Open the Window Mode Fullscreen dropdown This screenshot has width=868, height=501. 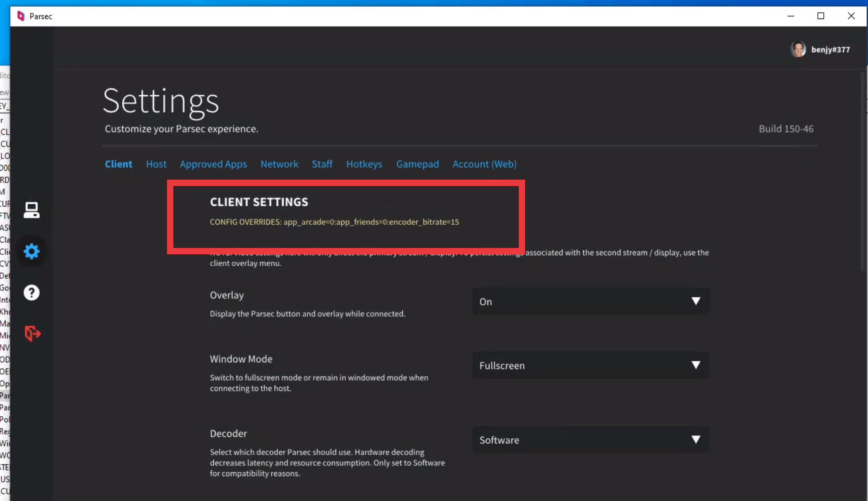(x=590, y=365)
